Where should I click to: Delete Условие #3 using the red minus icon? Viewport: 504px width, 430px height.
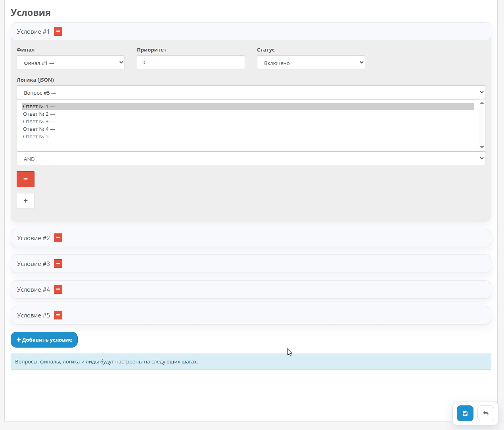(x=58, y=264)
